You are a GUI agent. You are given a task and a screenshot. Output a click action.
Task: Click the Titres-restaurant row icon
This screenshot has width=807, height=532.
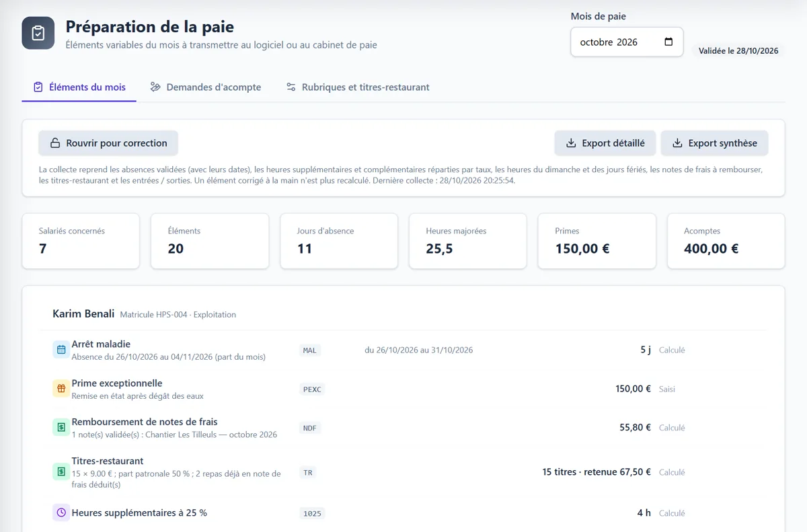61,472
